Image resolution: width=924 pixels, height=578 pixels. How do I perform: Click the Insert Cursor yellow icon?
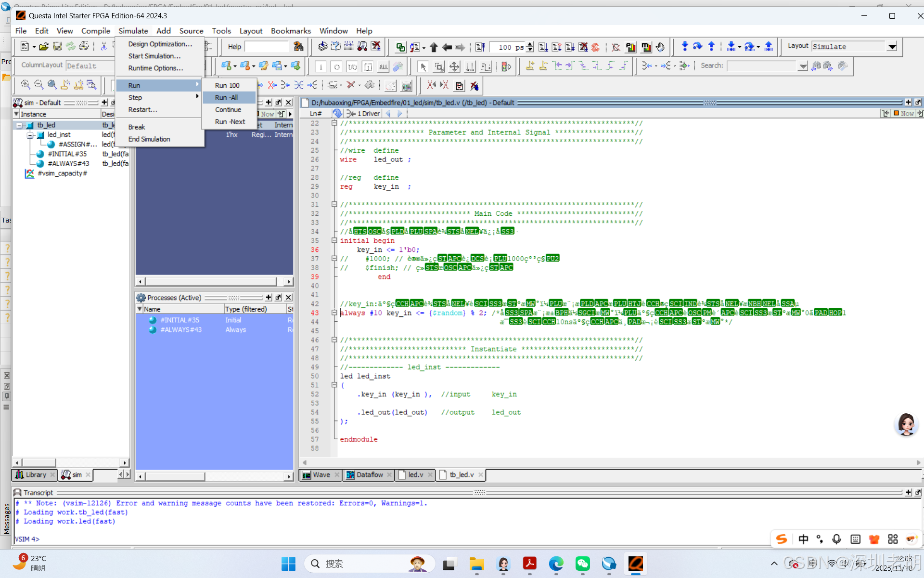point(530,66)
